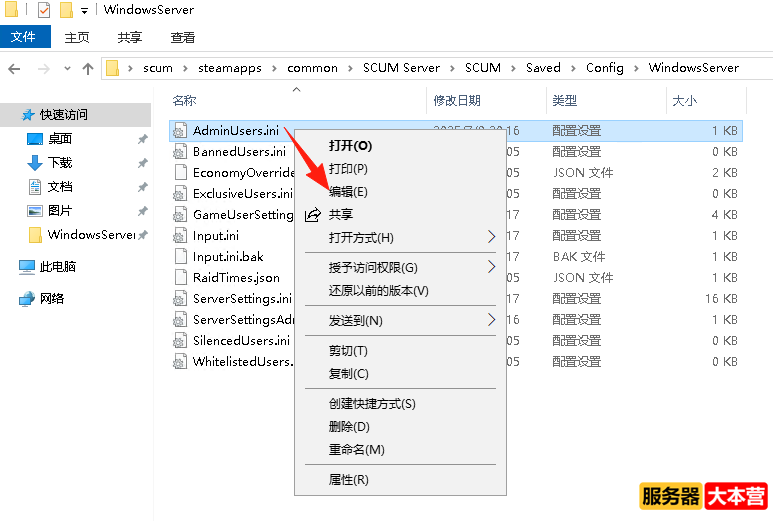Click the properties checkmark icon in title bar

[x=44, y=10]
